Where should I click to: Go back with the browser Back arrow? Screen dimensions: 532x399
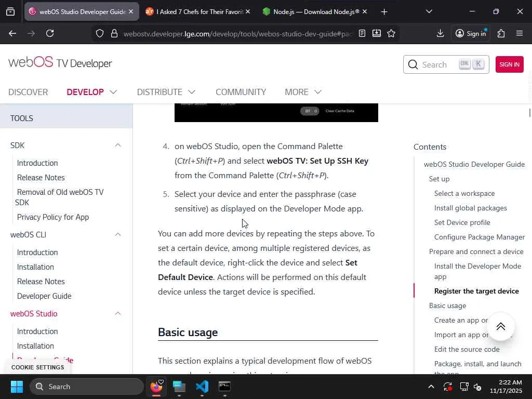click(x=12, y=33)
